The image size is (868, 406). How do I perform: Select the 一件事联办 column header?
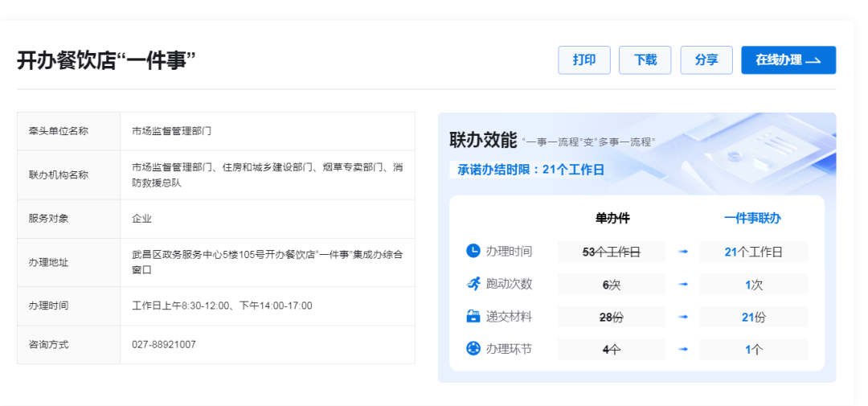click(x=752, y=218)
